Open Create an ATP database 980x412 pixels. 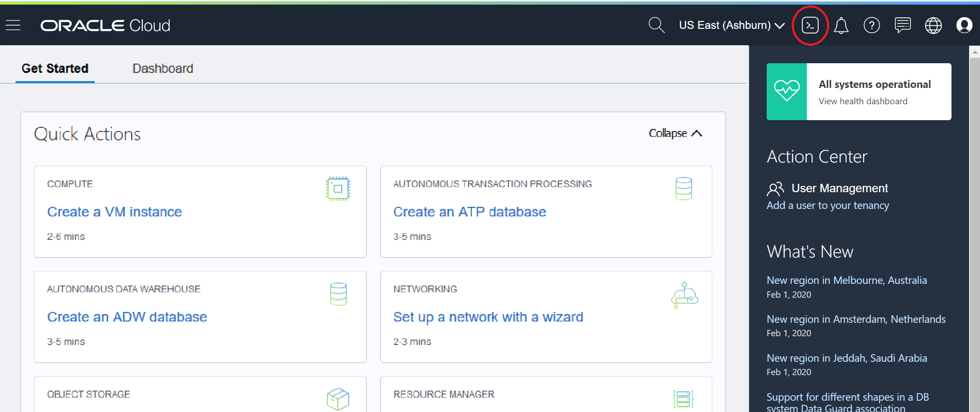pyautogui.click(x=469, y=212)
